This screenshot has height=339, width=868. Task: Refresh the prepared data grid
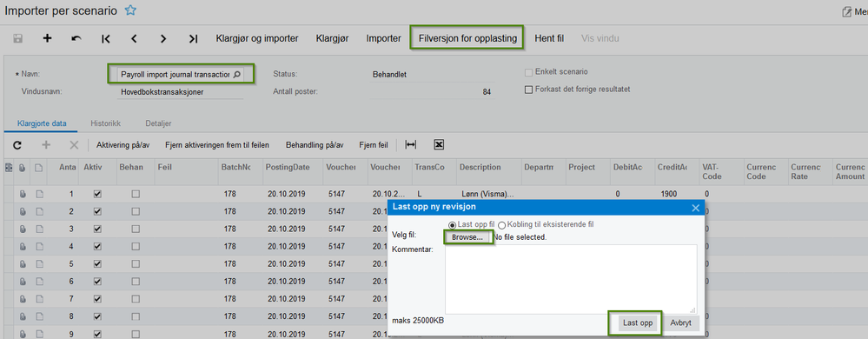tap(17, 145)
